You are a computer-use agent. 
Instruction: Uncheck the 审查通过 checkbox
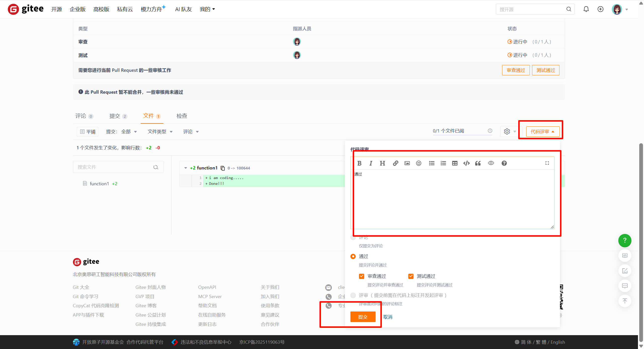[x=361, y=276]
